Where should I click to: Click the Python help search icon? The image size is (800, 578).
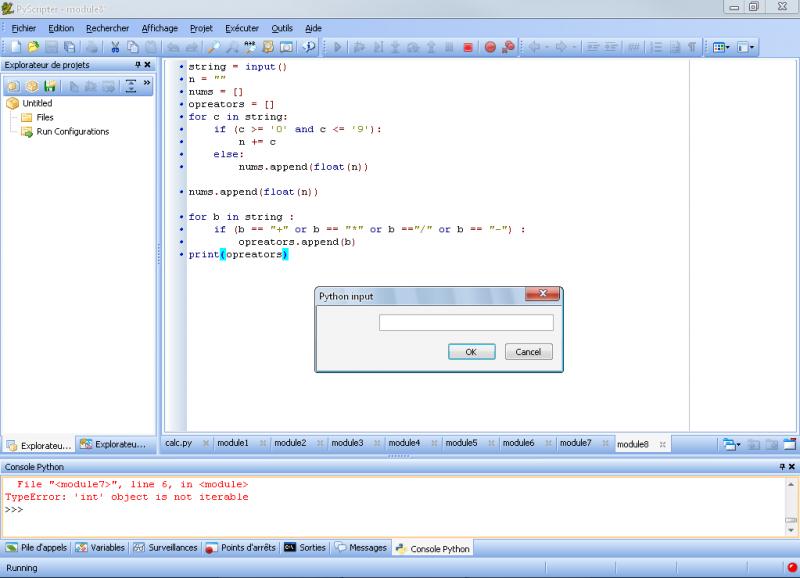click(309, 47)
